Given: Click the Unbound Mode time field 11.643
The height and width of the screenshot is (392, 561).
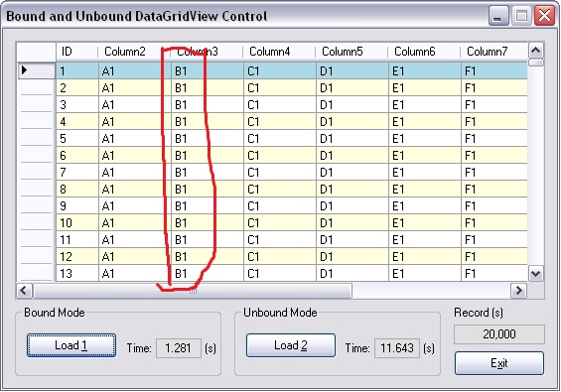Looking at the screenshot, I should [397, 348].
